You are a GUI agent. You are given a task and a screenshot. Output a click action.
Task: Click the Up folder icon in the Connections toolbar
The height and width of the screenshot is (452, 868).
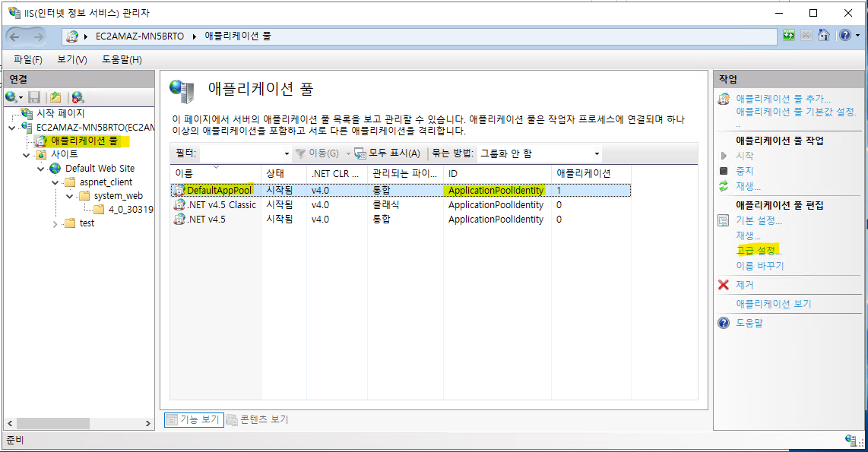tap(55, 97)
